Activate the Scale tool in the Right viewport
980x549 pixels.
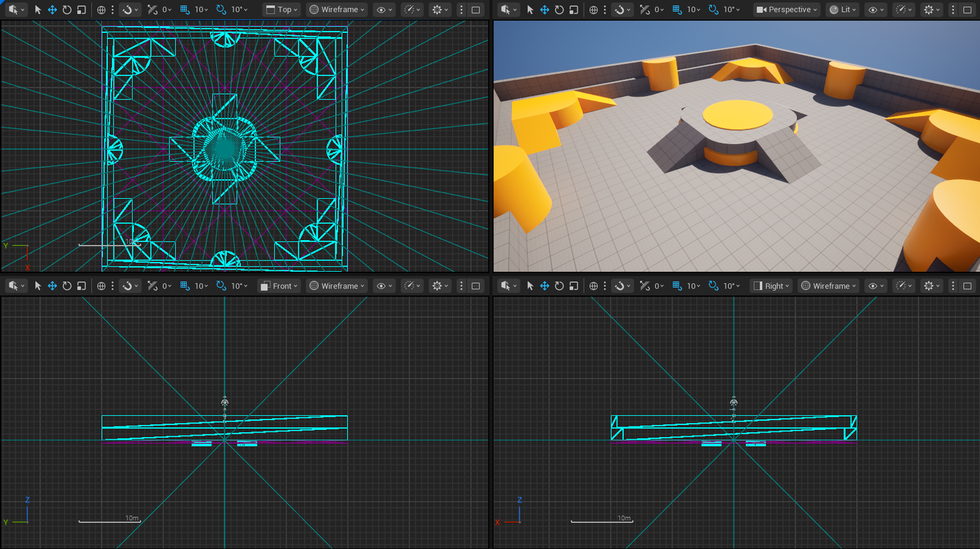574,286
